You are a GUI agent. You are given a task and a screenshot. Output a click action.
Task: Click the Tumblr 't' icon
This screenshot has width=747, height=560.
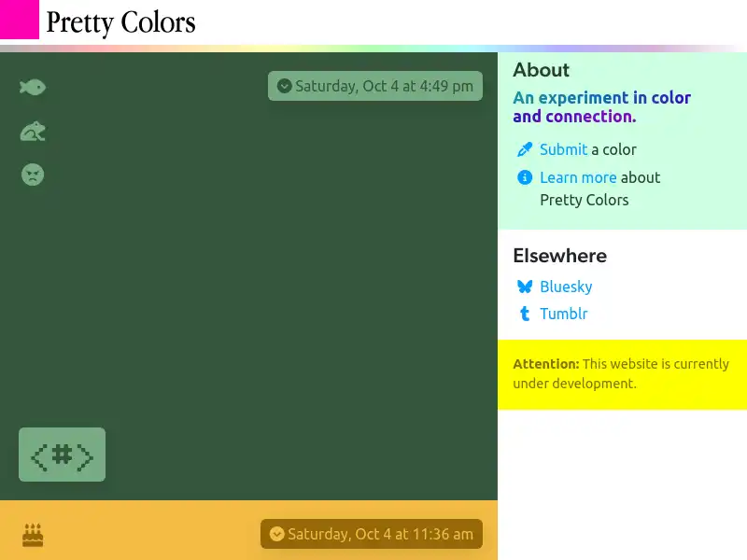click(525, 314)
